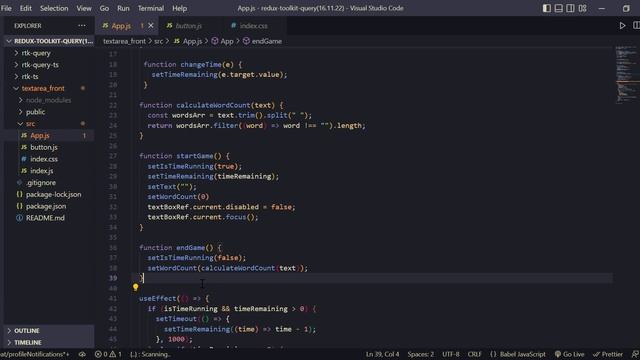Click line number 27 in gutter
640x360 pixels.
[113, 156]
